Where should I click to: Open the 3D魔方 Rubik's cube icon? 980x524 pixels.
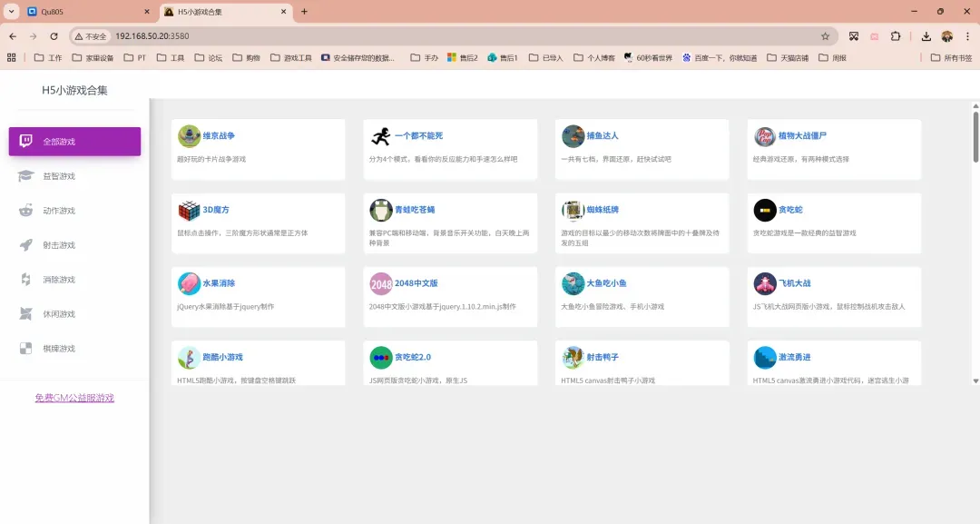coord(189,210)
